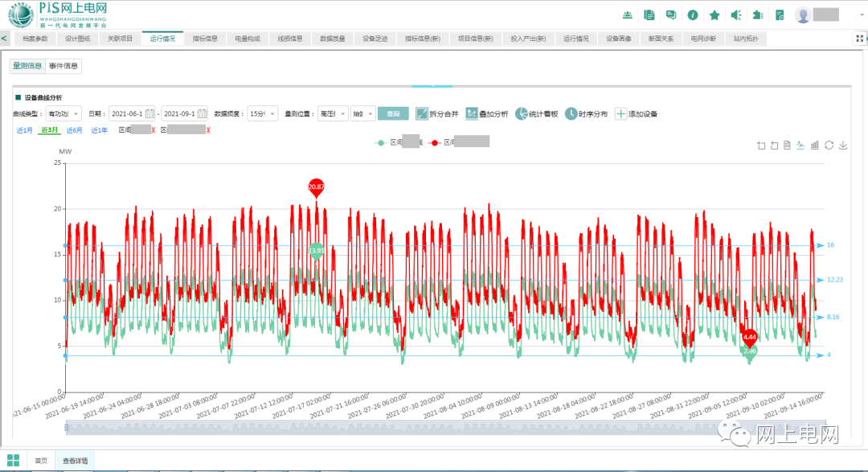Select the 近1月 time range link
The image size is (868, 472).
[24, 130]
